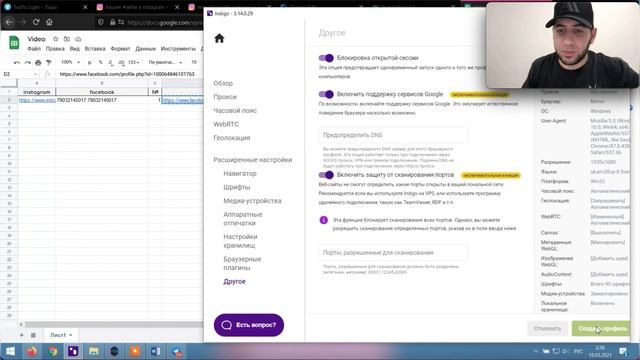Open the Google Sheets home icon
The height and width of the screenshot is (360, 640).
(x=14, y=42)
